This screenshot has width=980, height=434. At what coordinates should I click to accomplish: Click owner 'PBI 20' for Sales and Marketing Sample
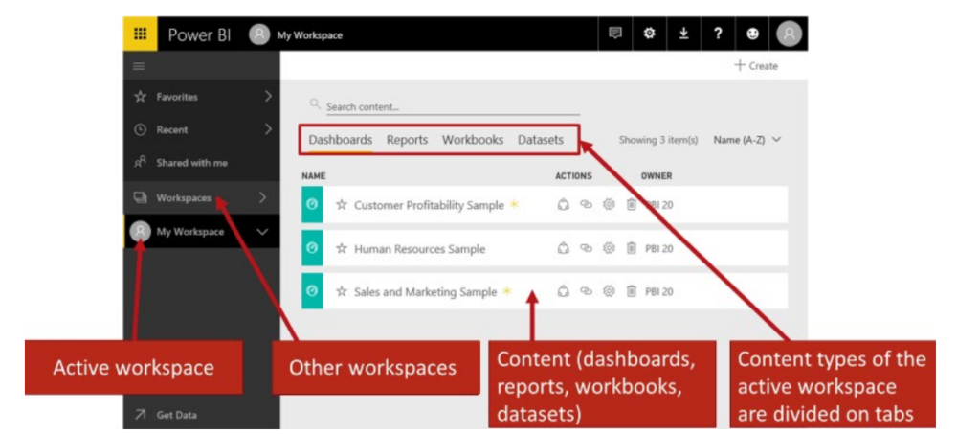point(659,291)
